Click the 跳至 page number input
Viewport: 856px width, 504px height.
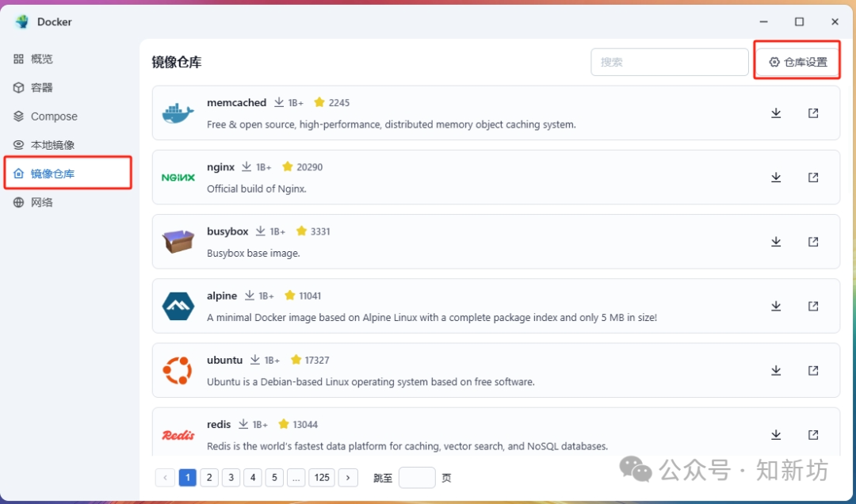[x=417, y=478]
